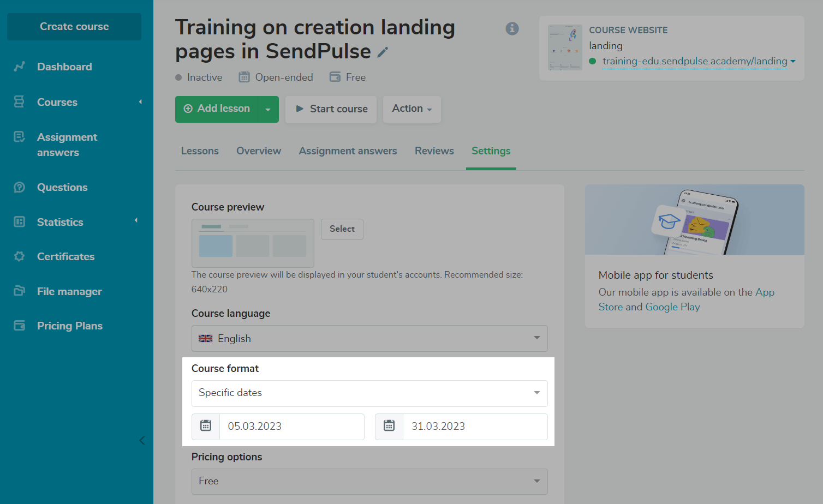The image size is (823, 504).
Task: Open the end date calendar icon
Action: tap(389, 427)
